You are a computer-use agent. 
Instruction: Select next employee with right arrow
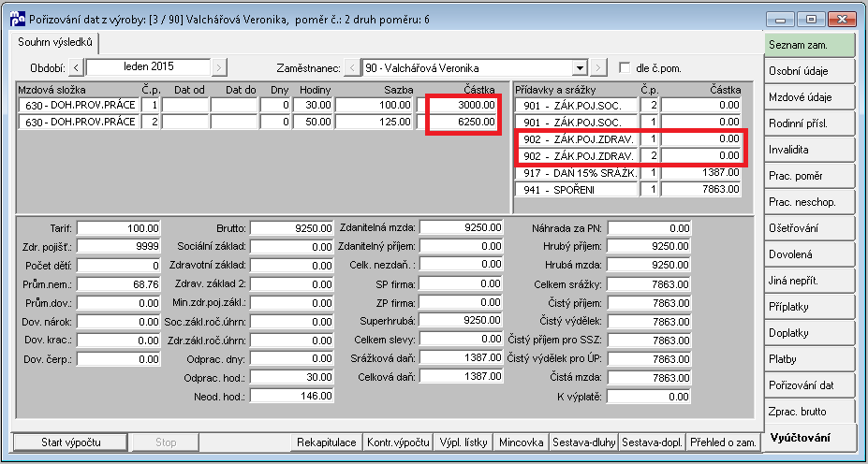[x=598, y=68]
